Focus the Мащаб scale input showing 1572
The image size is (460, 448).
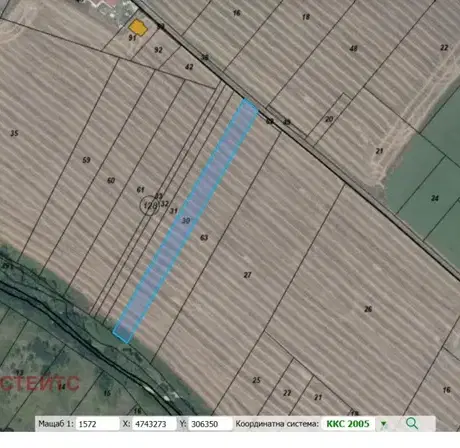(x=97, y=424)
